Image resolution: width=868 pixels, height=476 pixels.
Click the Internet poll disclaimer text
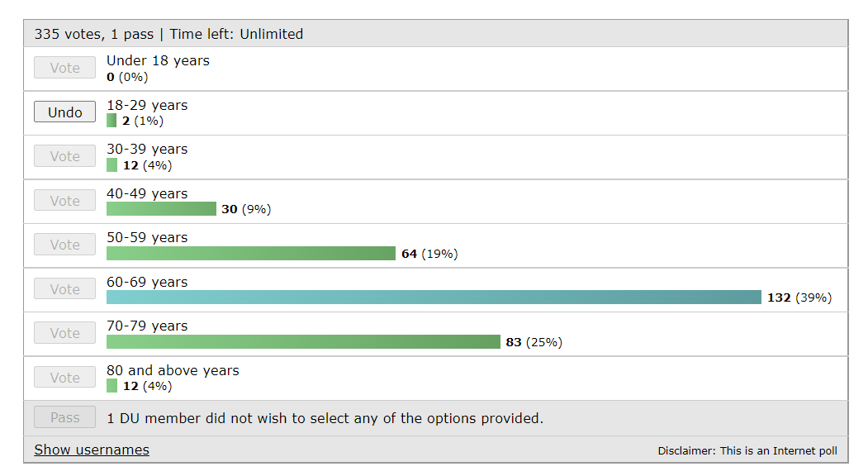point(747,450)
